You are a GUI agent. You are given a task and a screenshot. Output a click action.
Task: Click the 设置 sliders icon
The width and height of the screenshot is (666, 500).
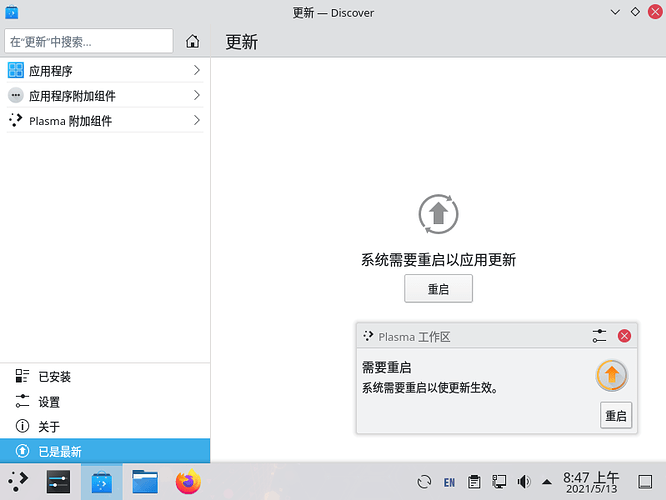coord(22,401)
